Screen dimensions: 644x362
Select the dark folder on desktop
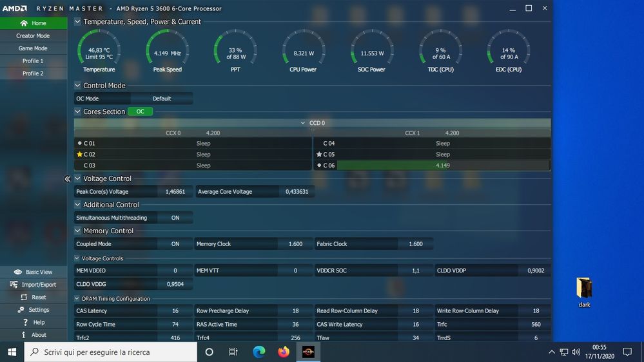pyautogui.click(x=584, y=292)
